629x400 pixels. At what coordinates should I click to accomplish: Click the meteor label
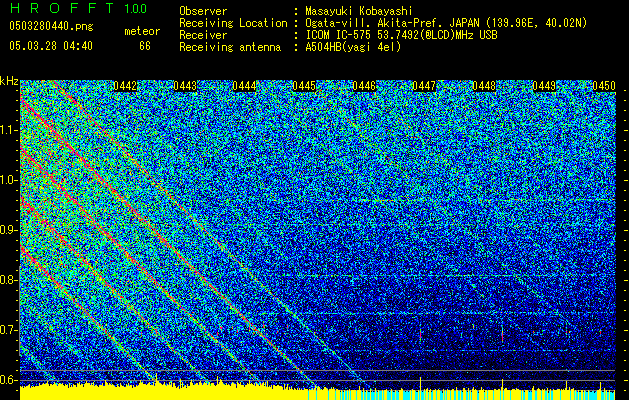pos(142,31)
